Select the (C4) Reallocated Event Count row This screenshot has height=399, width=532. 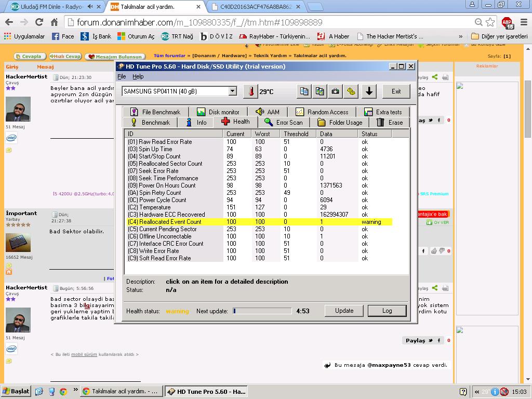point(260,222)
